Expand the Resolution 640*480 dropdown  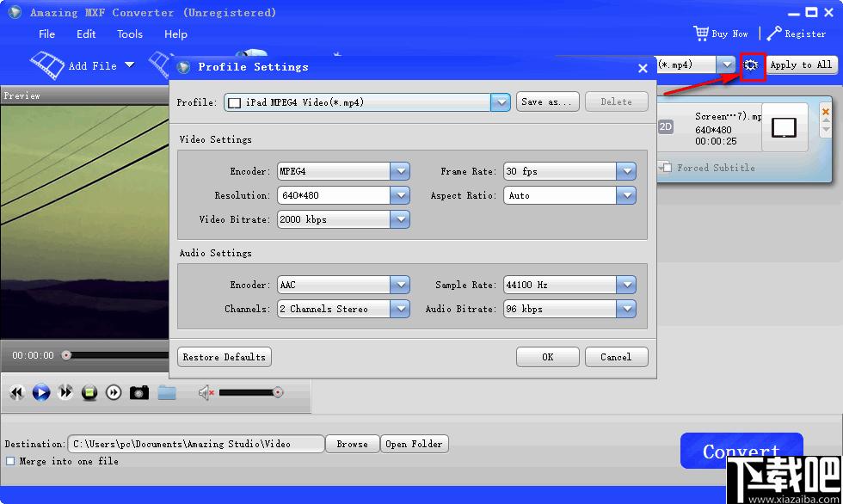(x=400, y=195)
